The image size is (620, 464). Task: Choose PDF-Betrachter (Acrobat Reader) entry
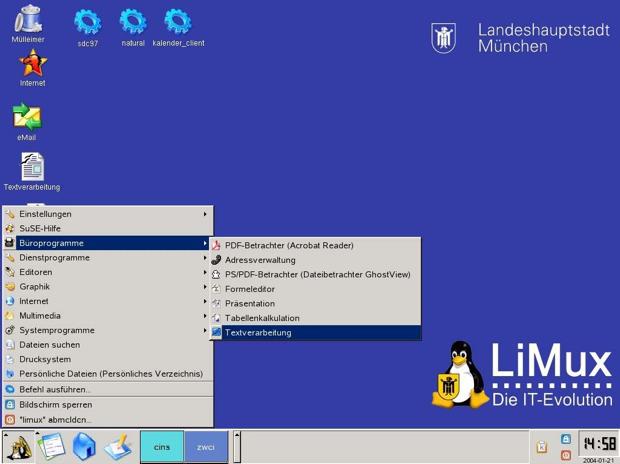click(x=288, y=245)
